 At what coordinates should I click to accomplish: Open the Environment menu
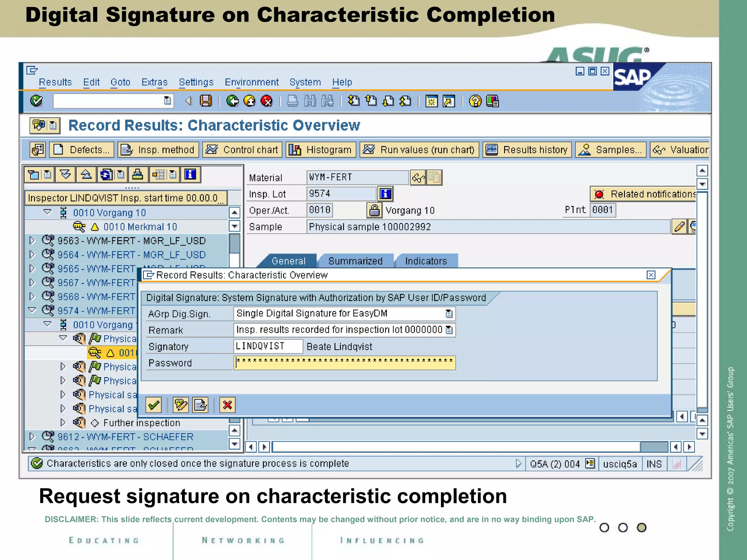(252, 82)
